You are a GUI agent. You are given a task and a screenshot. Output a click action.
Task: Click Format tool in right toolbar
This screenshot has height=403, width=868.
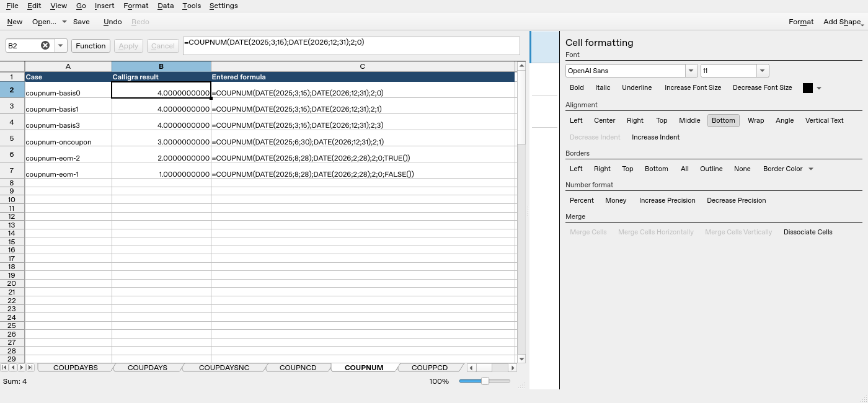801,22
